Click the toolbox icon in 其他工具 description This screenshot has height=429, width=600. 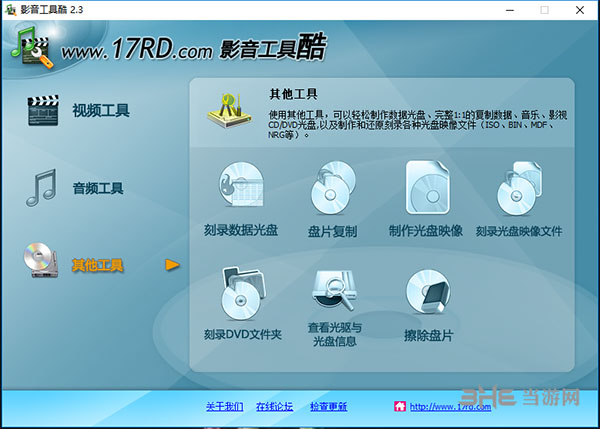pyautogui.click(x=229, y=111)
